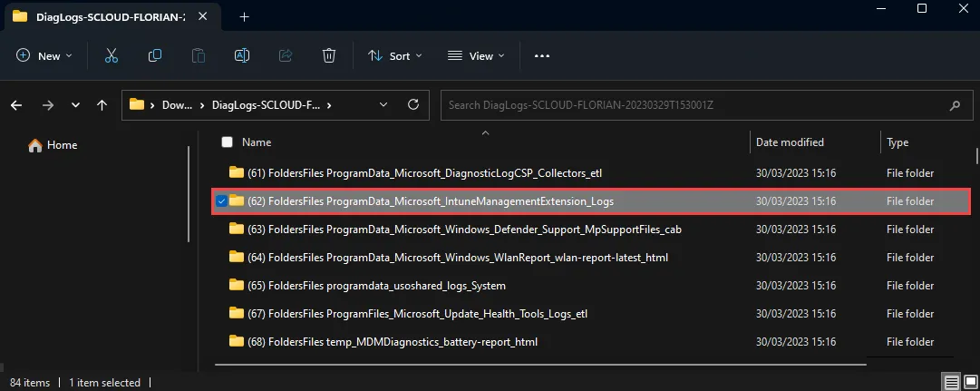This screenshot has width=980, height=391.
Task: Maximize the File Explorer window
Action: coord(922,8)
